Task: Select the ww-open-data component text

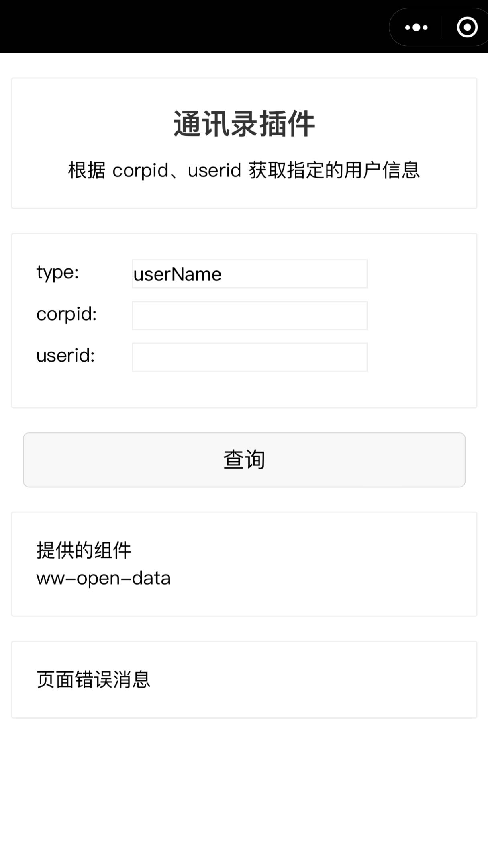Action: point(104,579)
